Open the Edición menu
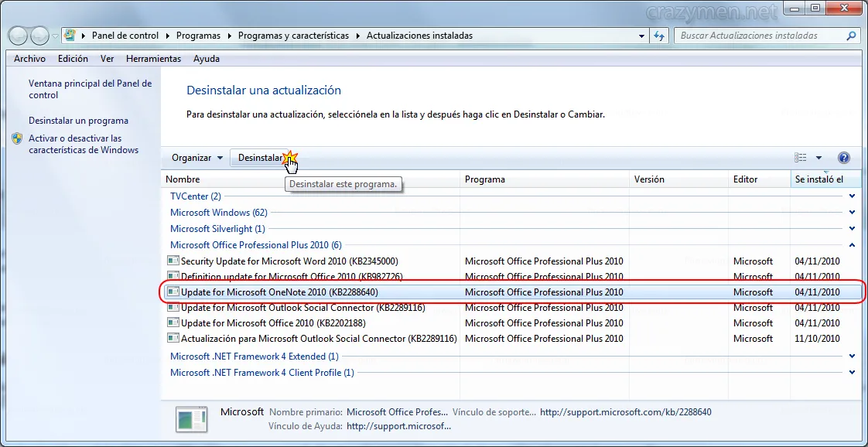The width and height of the screenshot is (868, 447). (73, 59)
